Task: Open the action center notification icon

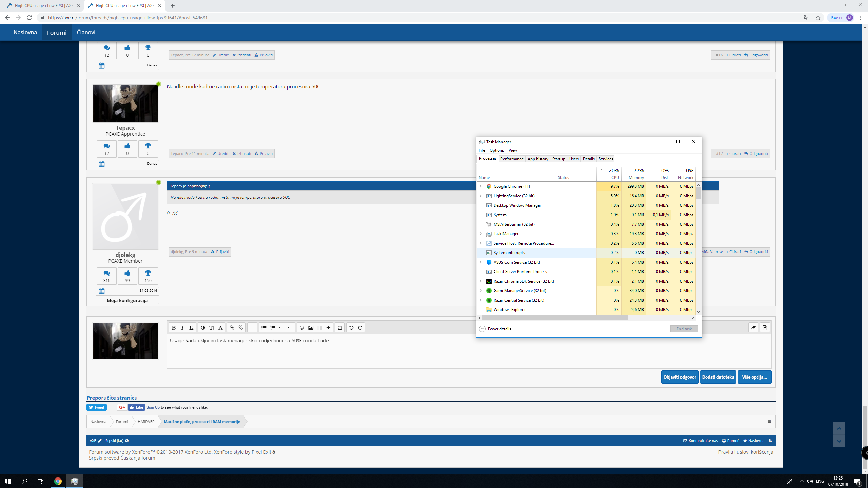Action: coord(857,481)
